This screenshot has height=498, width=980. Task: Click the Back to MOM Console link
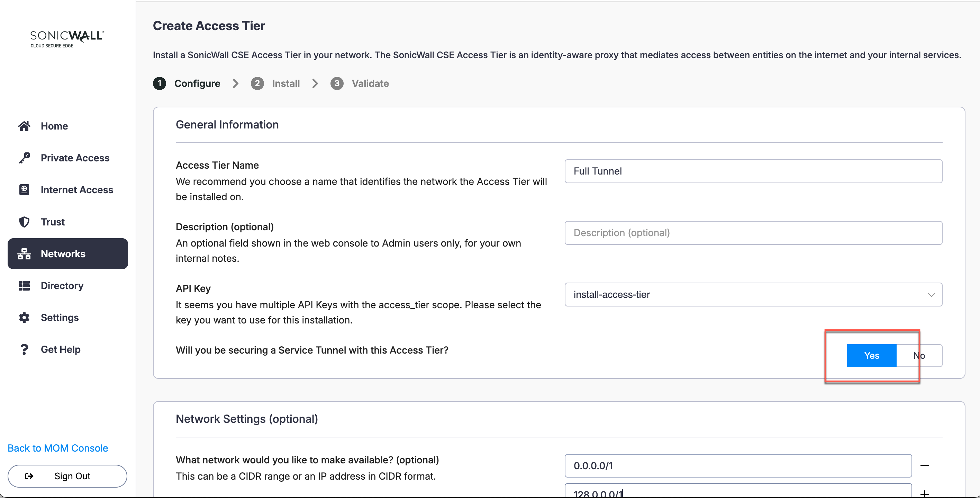click(58, 448)
